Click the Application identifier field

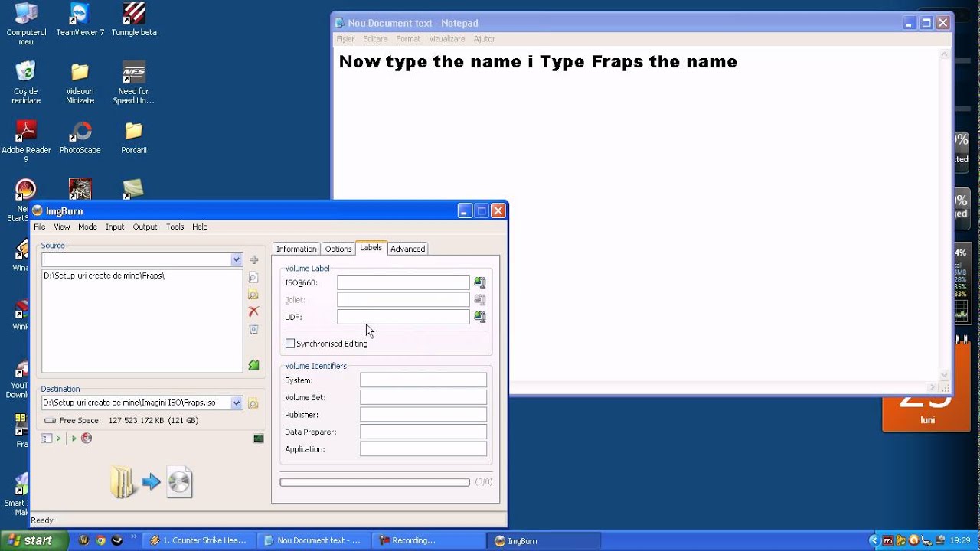point(423,449)
